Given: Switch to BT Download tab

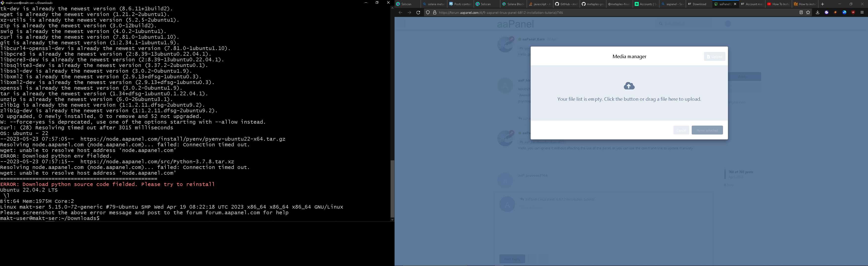Looking at the screenshot, I should 698,4.
